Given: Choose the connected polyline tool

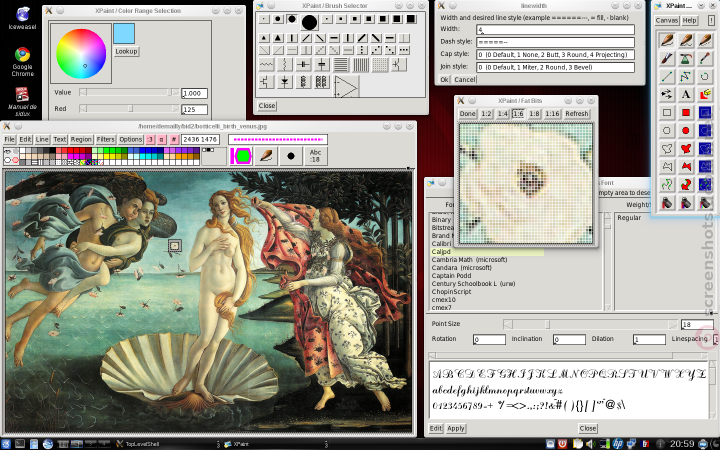Looking at the screenshot, I should click(686, 76).
